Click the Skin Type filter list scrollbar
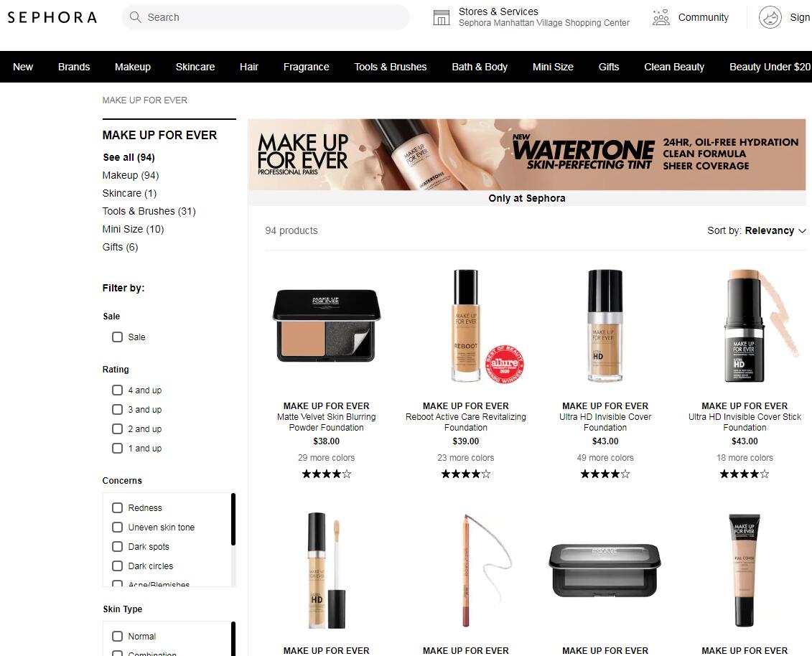The width and height of the screenshot is (812, 656). click(x=233, y=638)
